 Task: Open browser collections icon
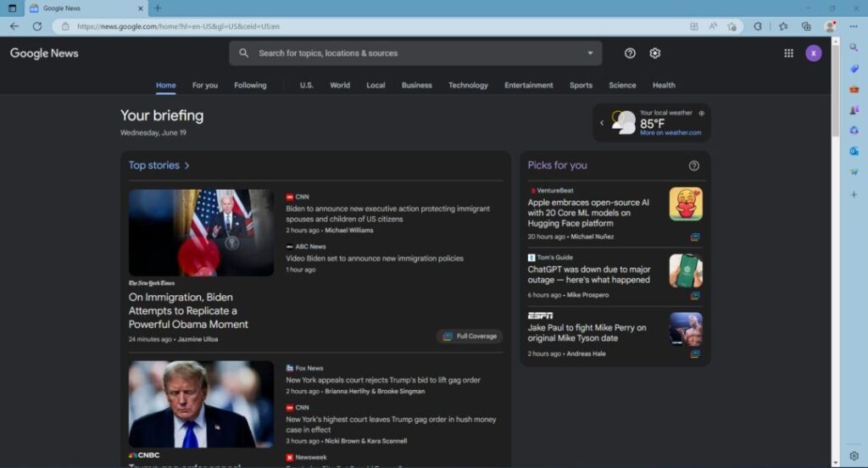pos(806,26)
